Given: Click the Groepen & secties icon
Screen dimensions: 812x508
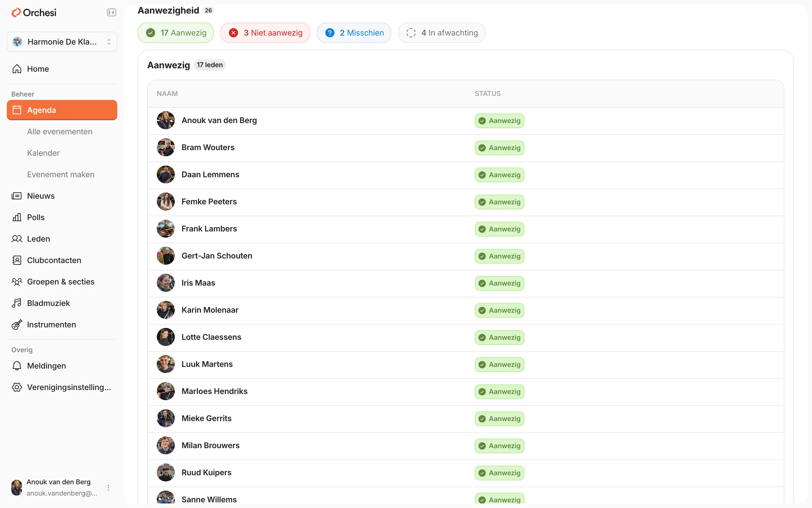Looking at the screenshot, I should coord(17,282).
